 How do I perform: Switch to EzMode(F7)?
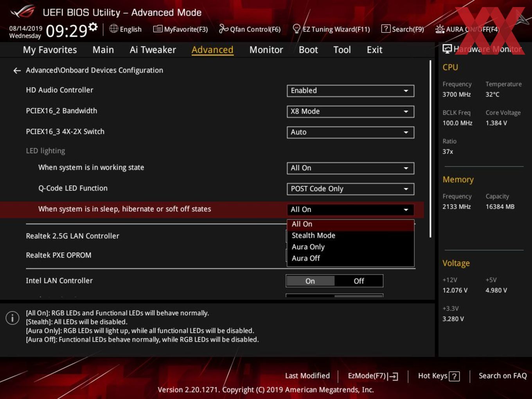coord(373,376)
